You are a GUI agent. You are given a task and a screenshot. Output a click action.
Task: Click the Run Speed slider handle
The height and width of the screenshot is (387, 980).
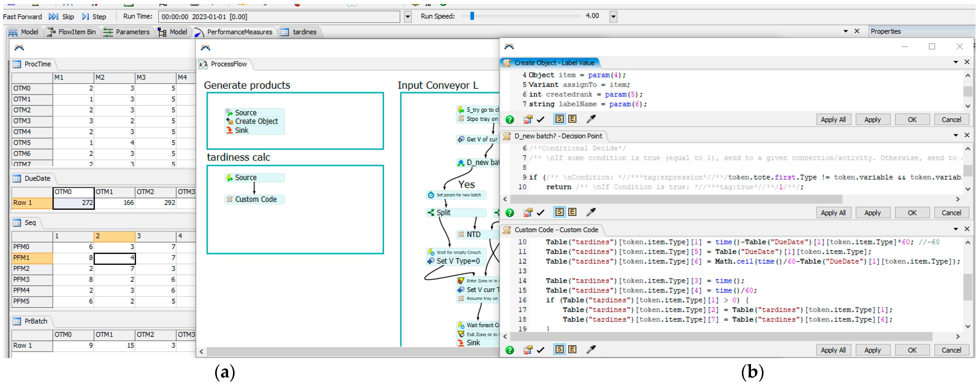[x=472, y=16]
